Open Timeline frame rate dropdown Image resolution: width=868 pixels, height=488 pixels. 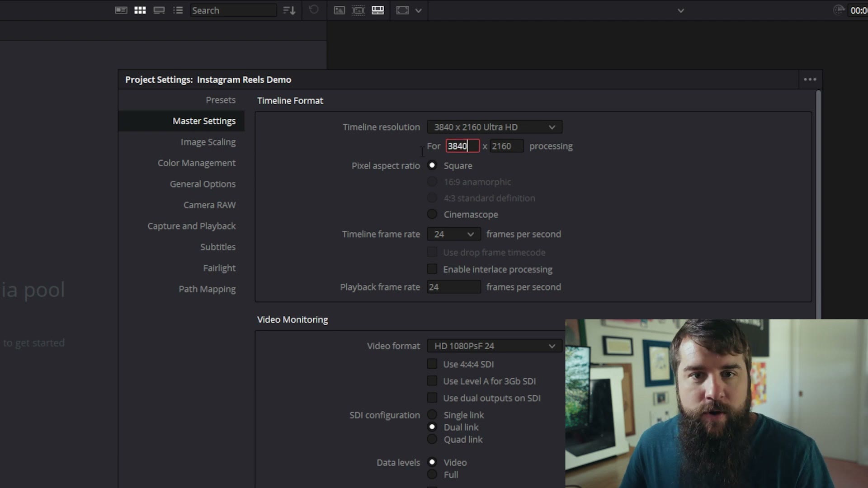pos(454,234)
